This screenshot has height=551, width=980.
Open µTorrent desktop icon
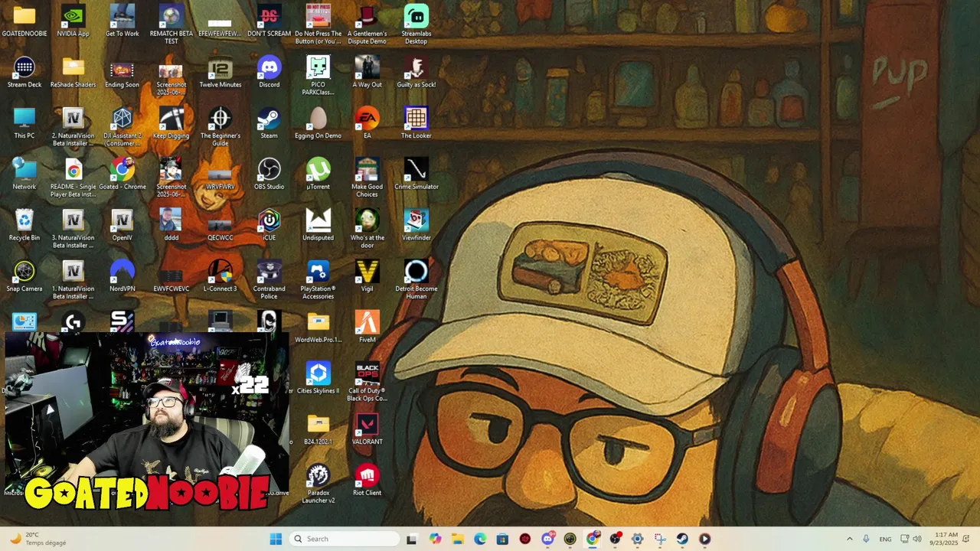click(318, 174)
